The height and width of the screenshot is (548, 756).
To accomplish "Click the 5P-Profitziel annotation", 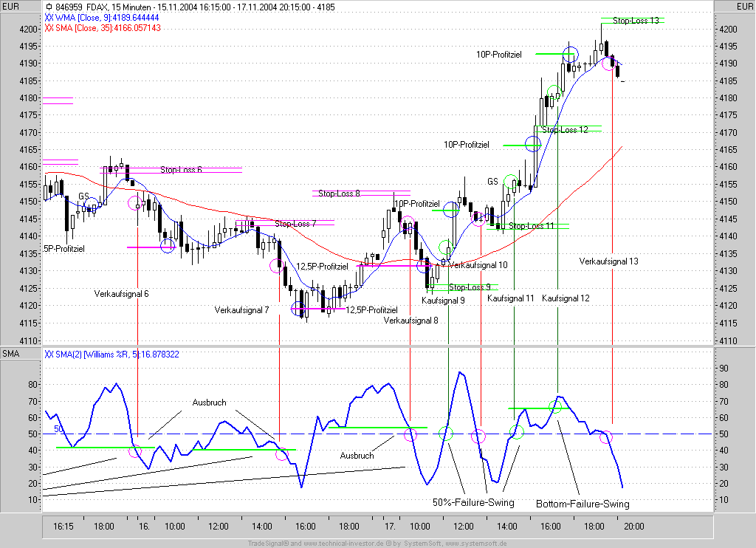I will [64, 249].
